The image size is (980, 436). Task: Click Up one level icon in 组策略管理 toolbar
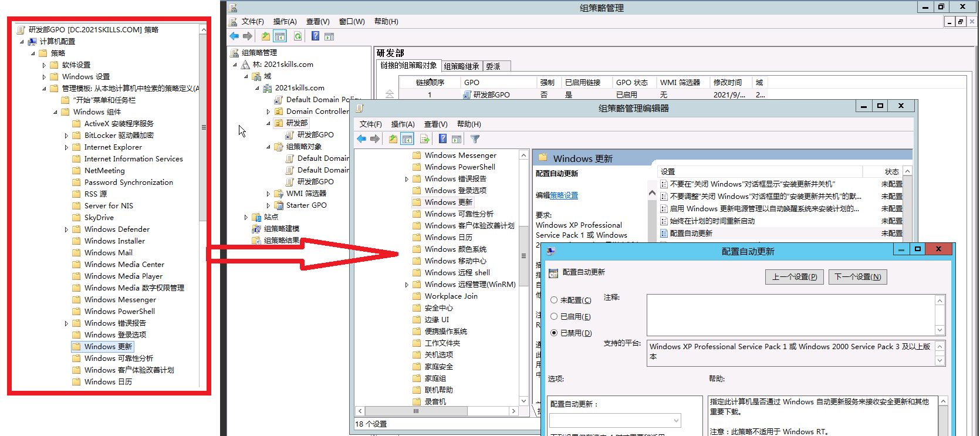coord(266,36)
